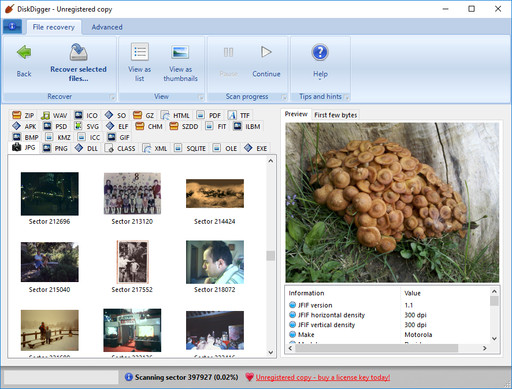This screenshot has width=512, height=389.
Task: Click the information panel scroll down arrow
Action: [494, 339]
